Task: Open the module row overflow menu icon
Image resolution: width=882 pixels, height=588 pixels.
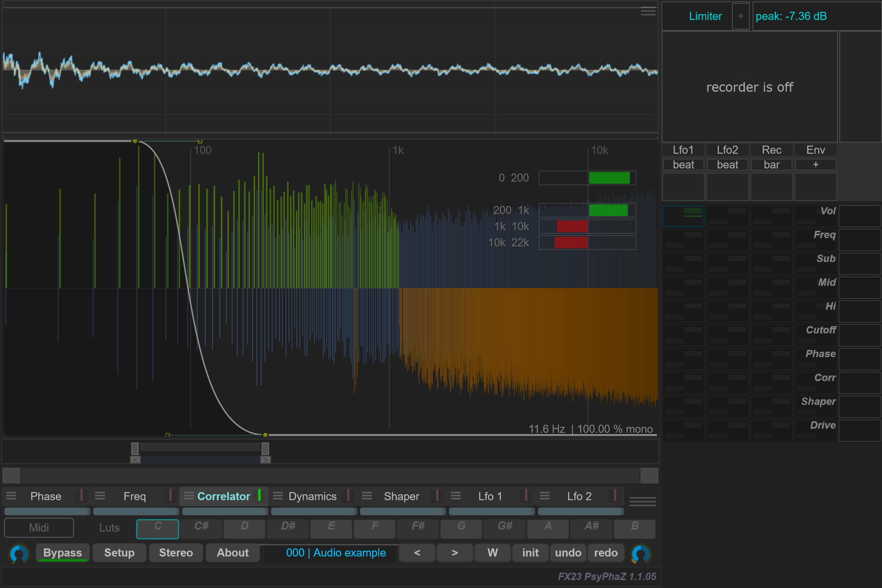Action: (642, 501)
